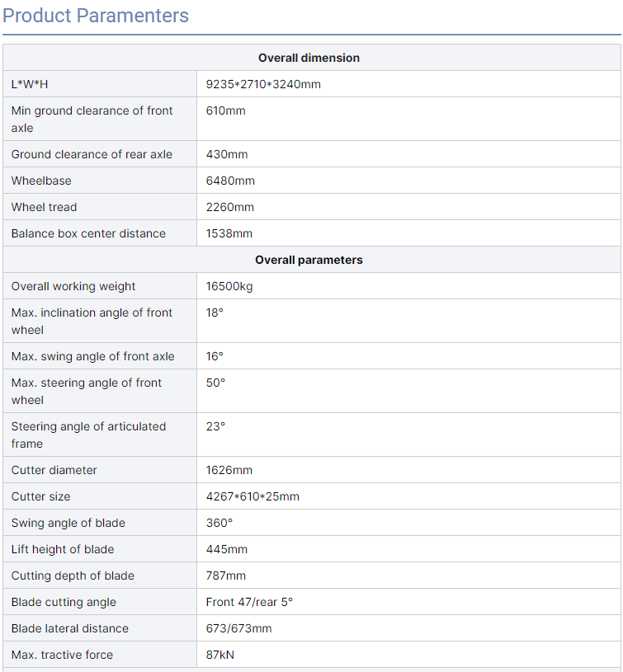This screenshot has width=623, height=672.
Task: Click the Swing angle of blade label
Action: 68,523
